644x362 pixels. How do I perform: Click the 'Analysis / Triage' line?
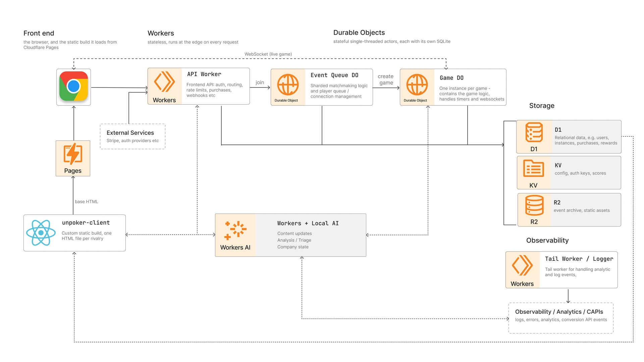pos(294,240)
